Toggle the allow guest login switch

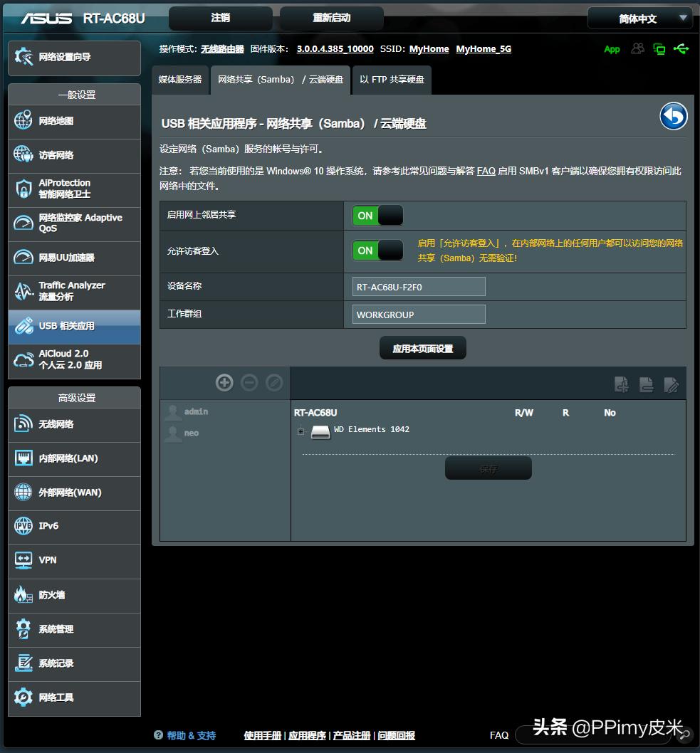(x=377, y=251)
